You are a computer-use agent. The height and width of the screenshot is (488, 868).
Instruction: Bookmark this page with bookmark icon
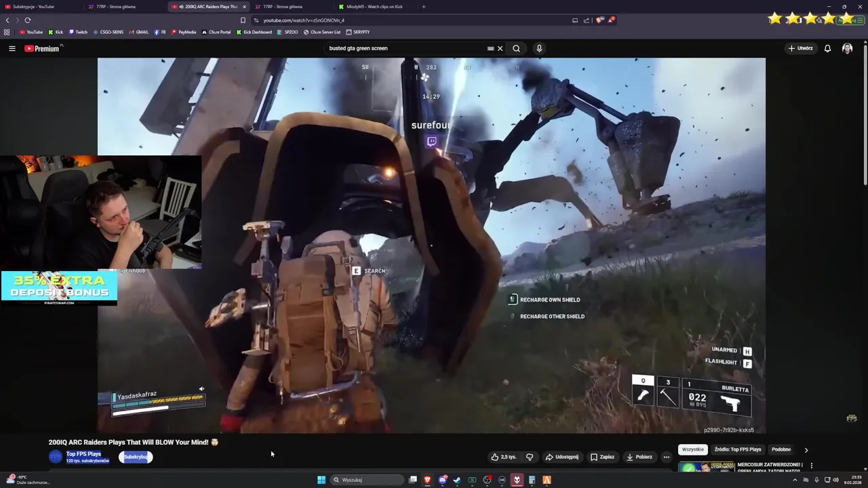coord(243,20)
